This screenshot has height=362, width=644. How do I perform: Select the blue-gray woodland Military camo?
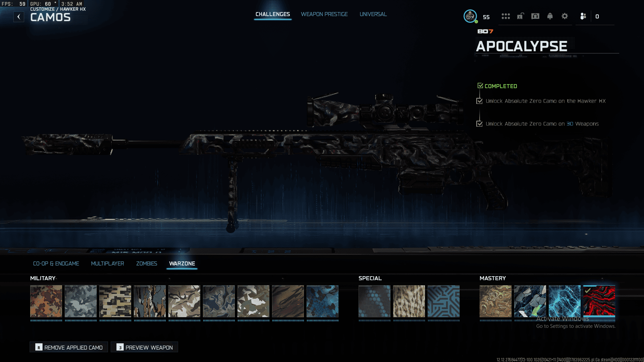click(x=81, y=301)
